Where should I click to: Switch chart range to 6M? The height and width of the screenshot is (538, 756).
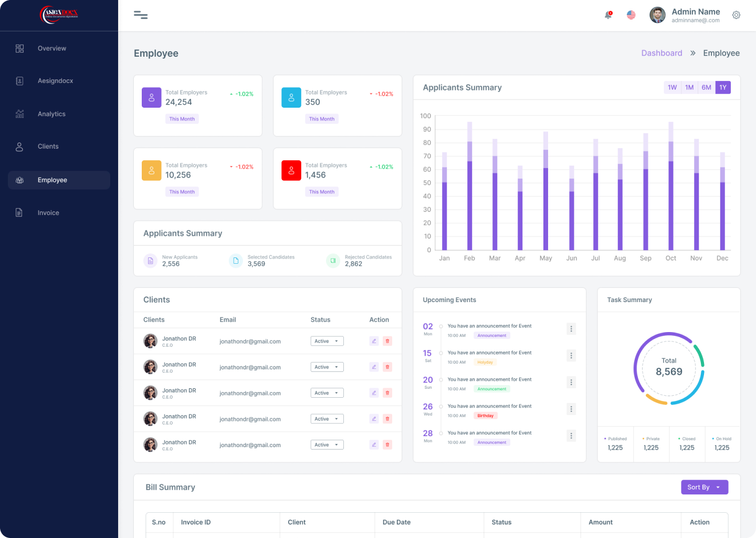(x=706, y=87)
